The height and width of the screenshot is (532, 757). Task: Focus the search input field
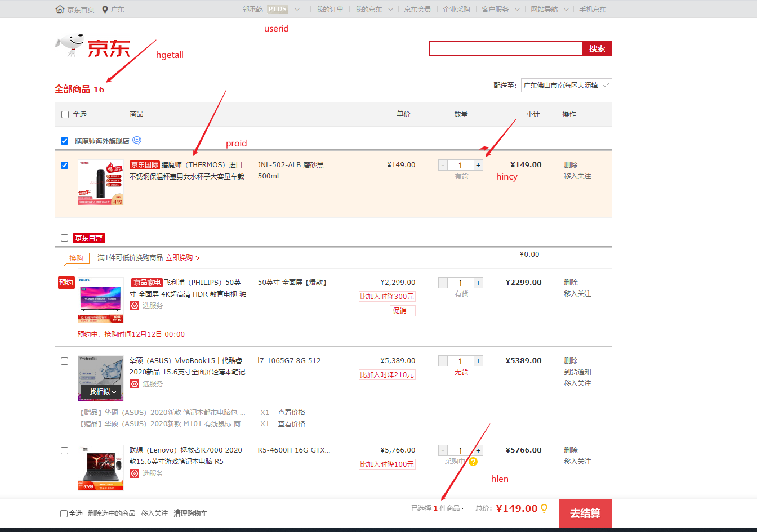(x=505, y=48)
